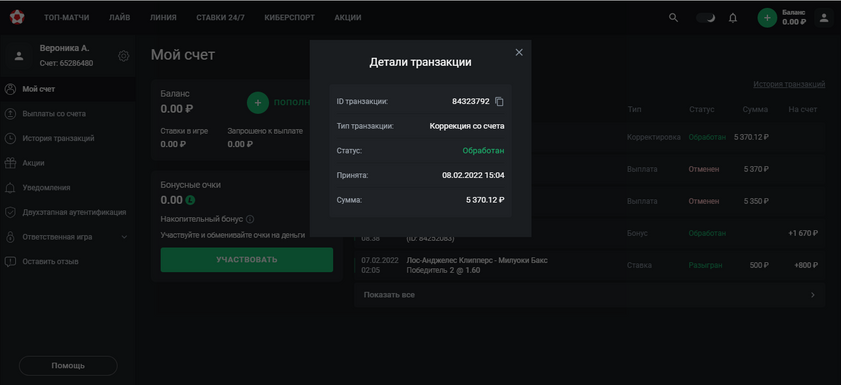The height and width of the screenshot is (385, 841).
Task: Copy the transaction ID 84323792
Action: coord(499,101)
